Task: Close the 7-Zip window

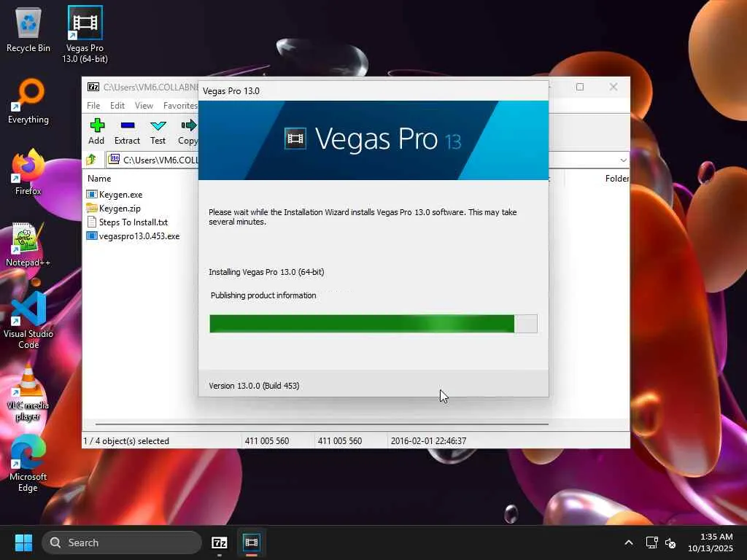Action: tap(613, 87)
